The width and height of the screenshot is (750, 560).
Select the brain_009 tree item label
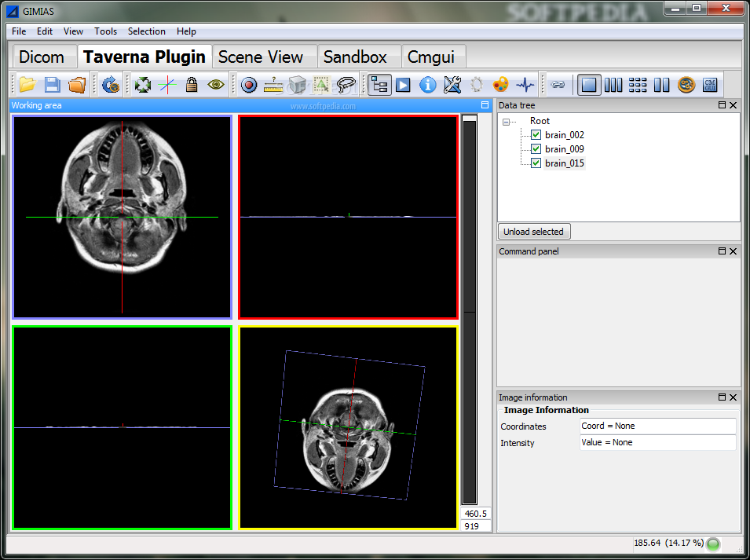tap(565, 148)
